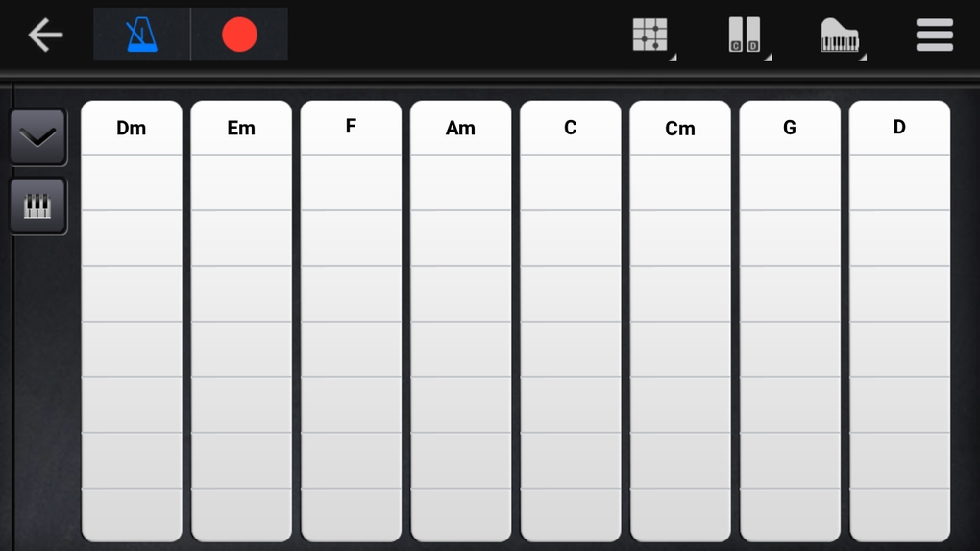Tap the F chord label

[352, 127]
